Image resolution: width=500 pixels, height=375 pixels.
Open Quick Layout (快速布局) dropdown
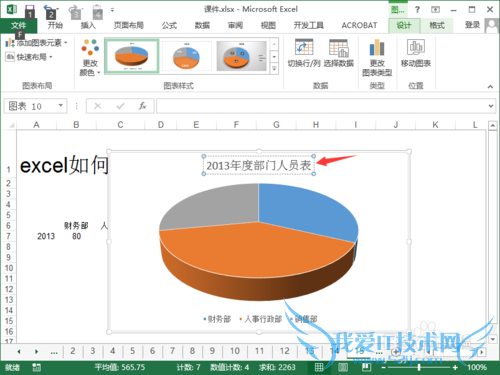coord(29,57)
